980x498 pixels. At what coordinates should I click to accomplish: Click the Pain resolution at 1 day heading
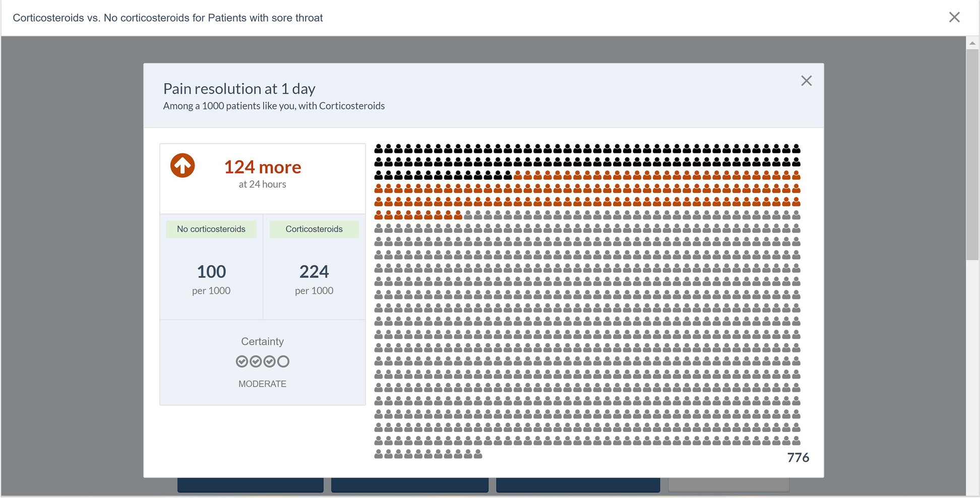pos(239,89)
